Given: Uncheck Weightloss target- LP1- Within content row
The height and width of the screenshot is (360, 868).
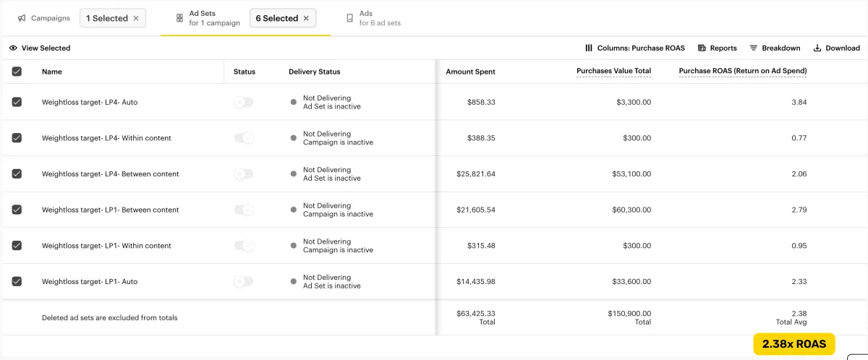Looking at the screenshot, I should coord(17,246).
